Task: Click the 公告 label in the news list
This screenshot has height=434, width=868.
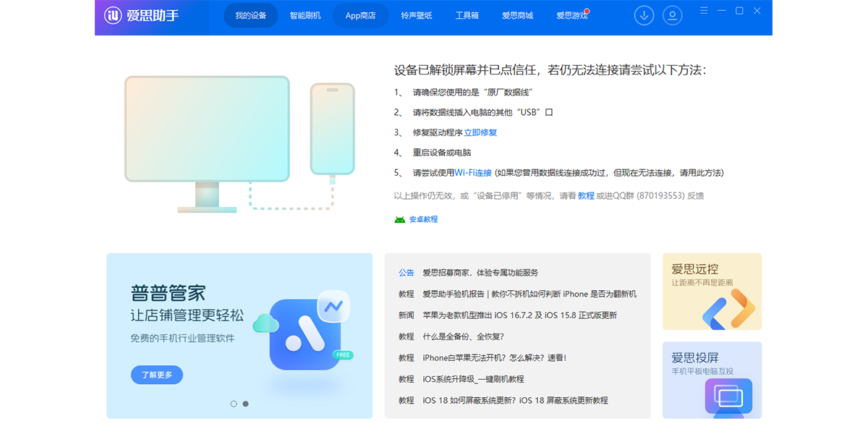Action: pyautogui.click(x=407, y=273)
